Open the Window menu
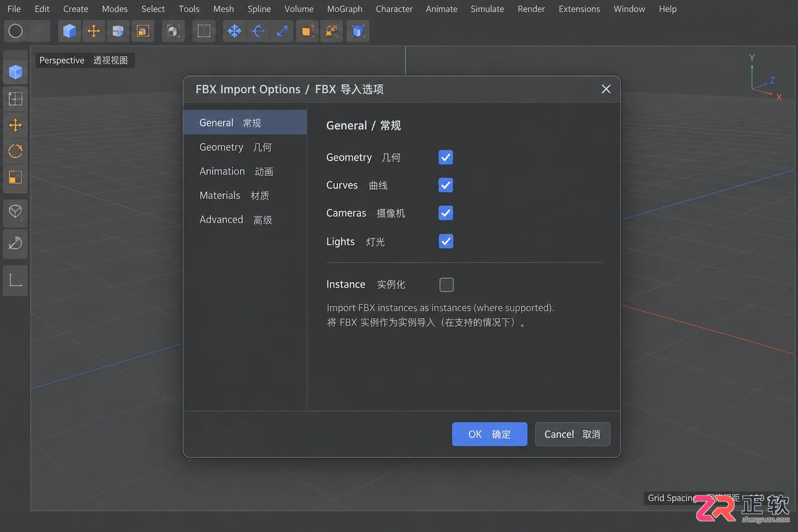 pyautogui.click(x=629, y=9)
